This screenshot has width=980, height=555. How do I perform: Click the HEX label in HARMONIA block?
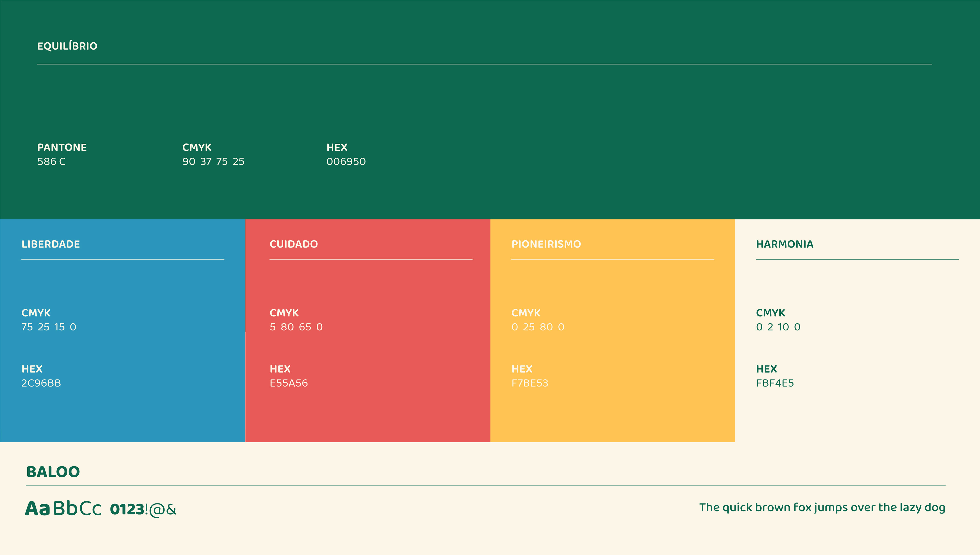(x=767, y=369)
